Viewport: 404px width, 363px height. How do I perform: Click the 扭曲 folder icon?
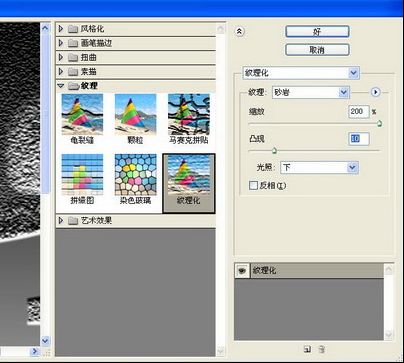click(73, 58)
